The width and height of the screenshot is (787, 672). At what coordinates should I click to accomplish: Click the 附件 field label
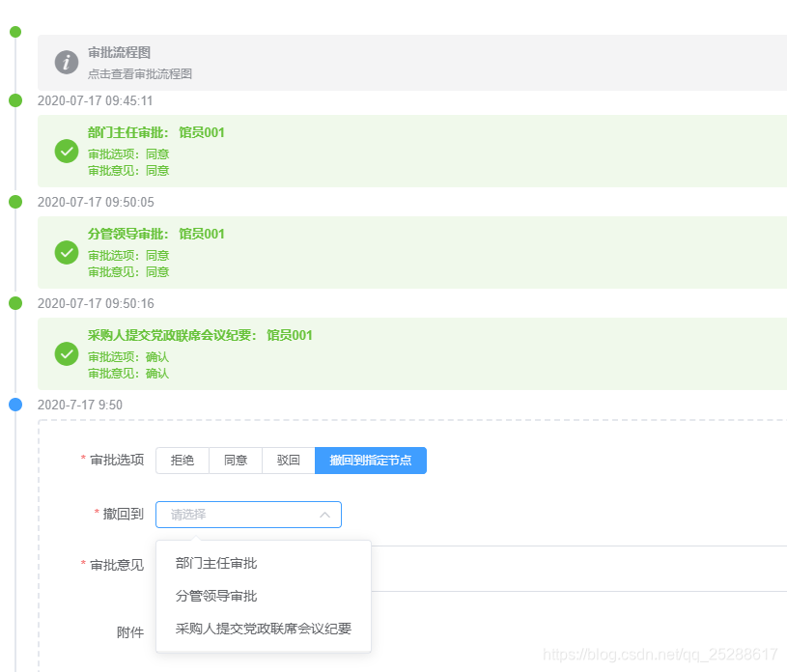coord(130,632)
